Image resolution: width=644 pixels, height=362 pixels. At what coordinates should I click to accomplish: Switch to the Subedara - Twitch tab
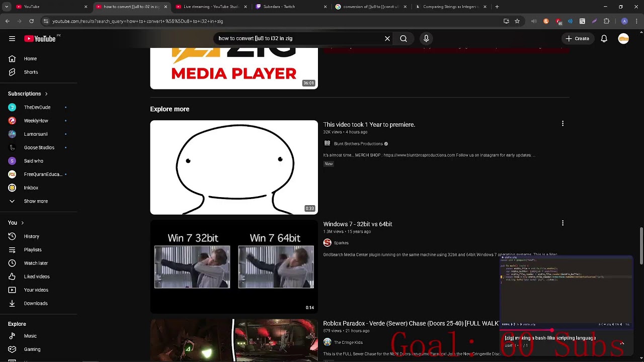pyautogui.click(x=291, y=7)
